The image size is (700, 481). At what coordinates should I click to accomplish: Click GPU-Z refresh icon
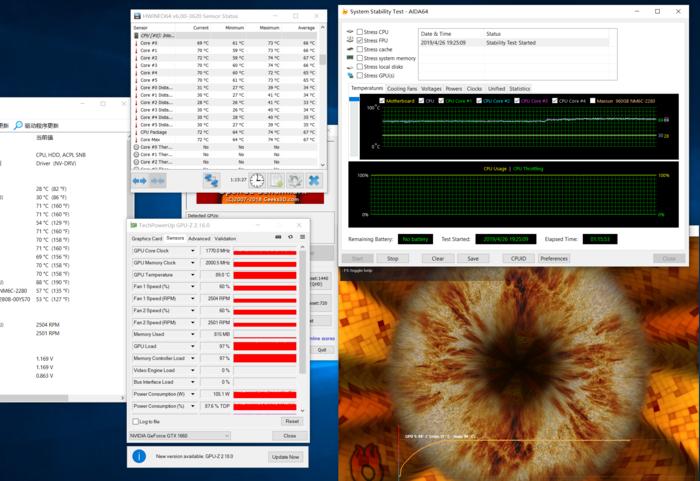(x=290, y=237)
